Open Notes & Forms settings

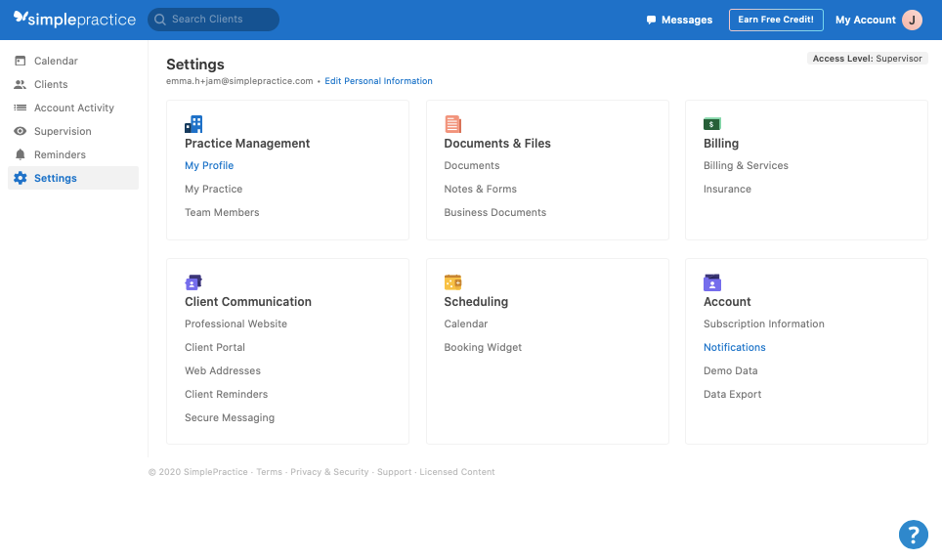[480, 189]
